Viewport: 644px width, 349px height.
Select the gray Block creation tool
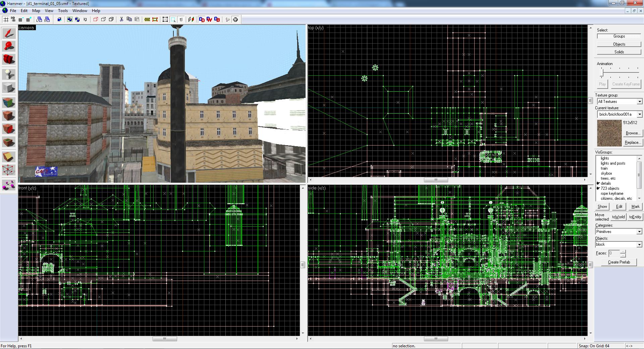click(x=9, y=88)
